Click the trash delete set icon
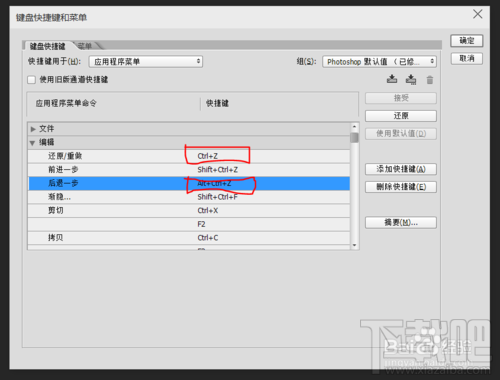 [x=430, y=80]
